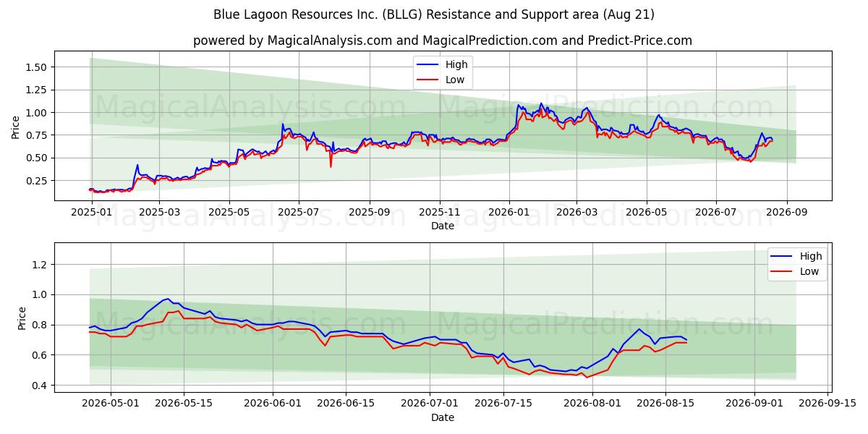This screenshot has height=434, width=868.
Task: Click the '1.50' y-axis value in the top chart
Action: pyautogui.click(x=36, y=67)
